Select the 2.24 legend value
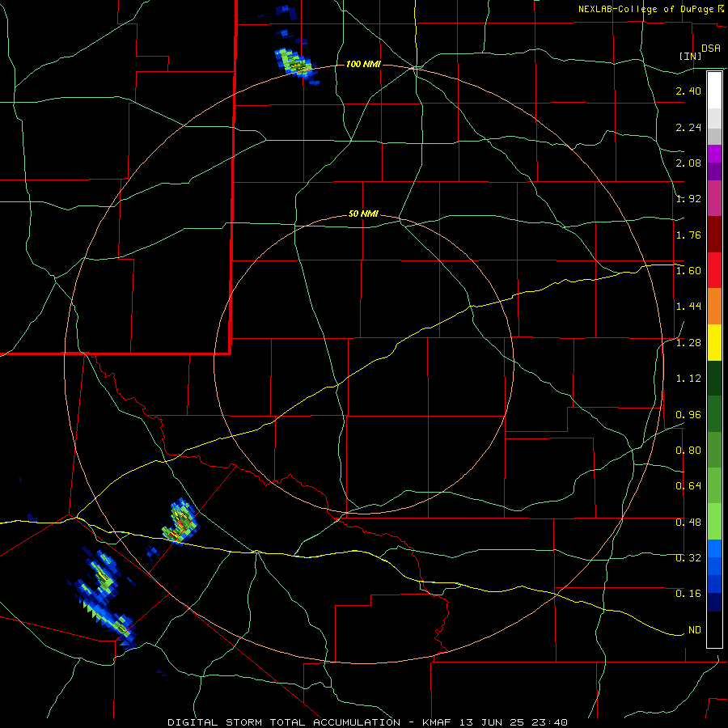The height and width of the screenshot is (728, 728). coord(688,127)
